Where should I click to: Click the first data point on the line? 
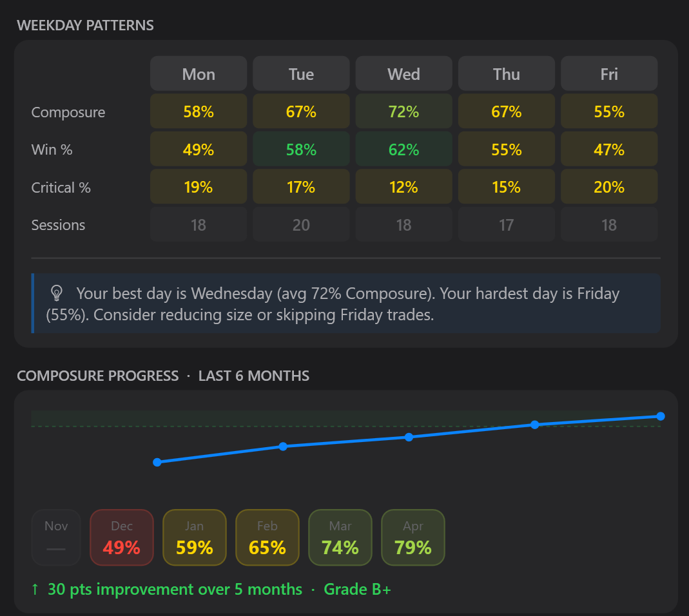click(157, 462)
